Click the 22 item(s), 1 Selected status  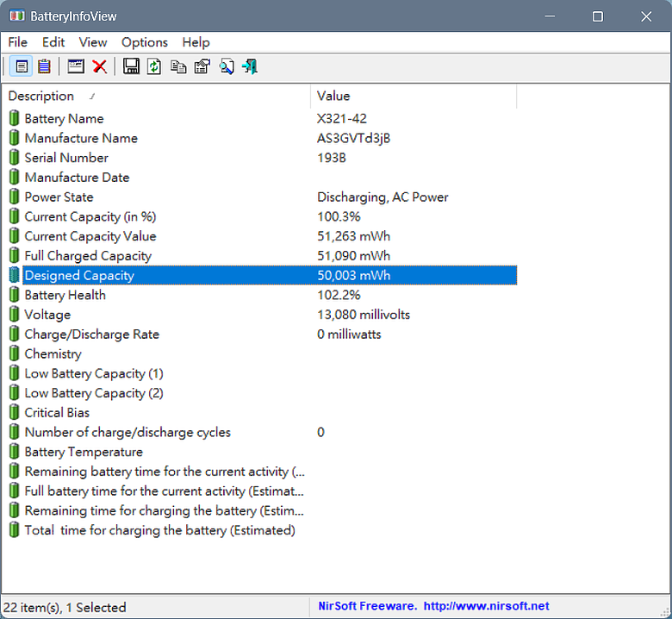(x=65, y=607)
